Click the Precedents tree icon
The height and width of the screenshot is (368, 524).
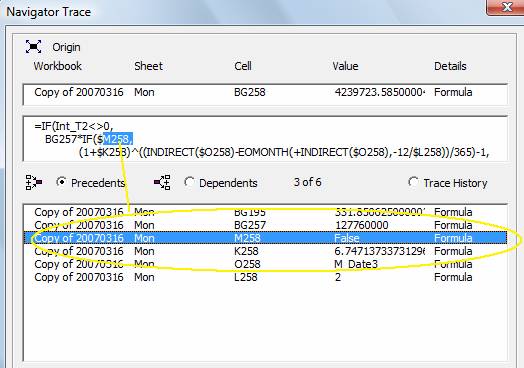[33, 182]
